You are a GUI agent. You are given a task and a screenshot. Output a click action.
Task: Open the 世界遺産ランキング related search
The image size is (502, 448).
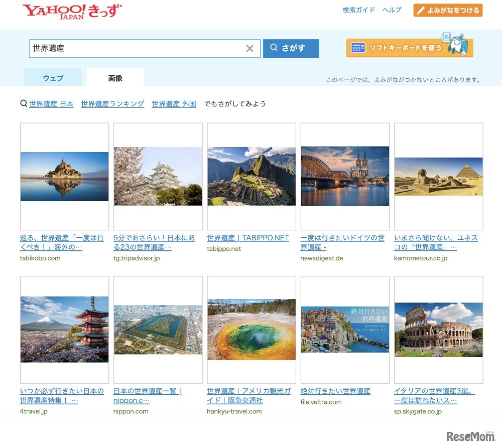click(x=112, y=104)
